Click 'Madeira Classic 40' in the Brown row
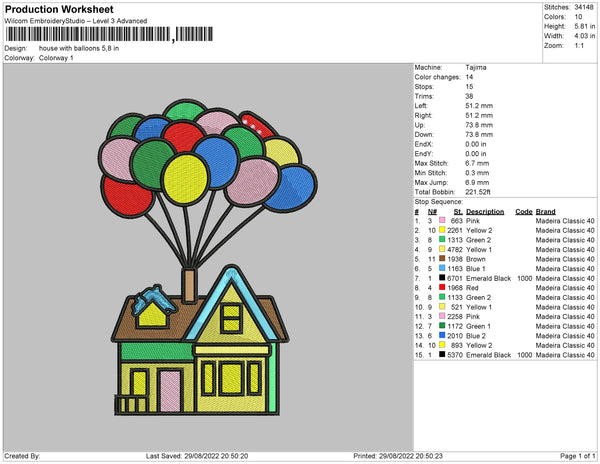 565,259
